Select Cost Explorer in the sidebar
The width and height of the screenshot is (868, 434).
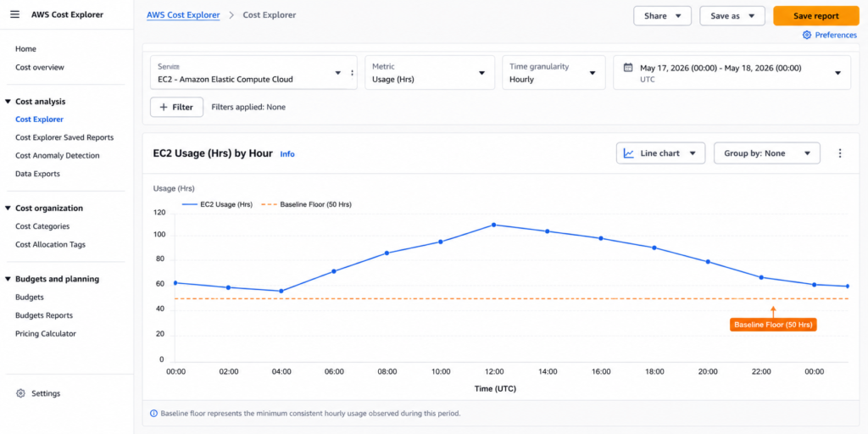[x=39, y=119]
